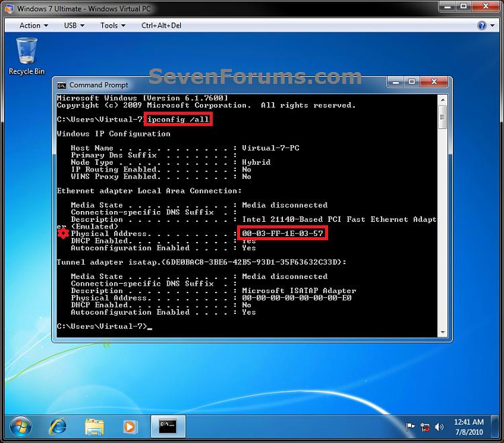Viewport: 504px width, 443px height.
Task: Expand the help icon dropdown arrow
Action: (493, 26)
